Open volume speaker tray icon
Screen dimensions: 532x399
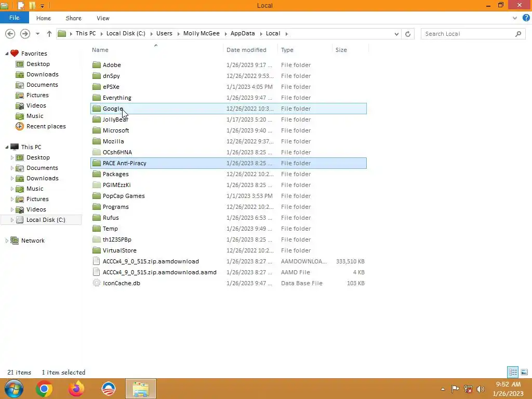pos(480,389)
